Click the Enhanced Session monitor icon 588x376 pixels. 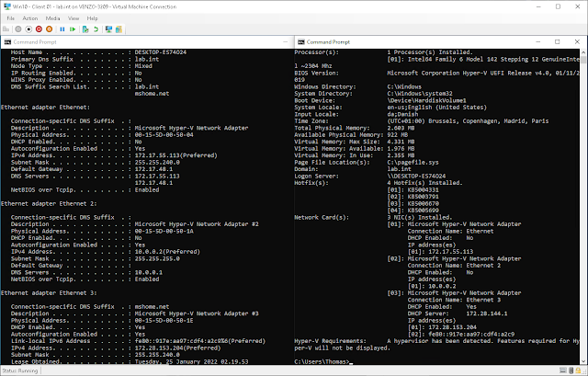click(x=108, y=29)
